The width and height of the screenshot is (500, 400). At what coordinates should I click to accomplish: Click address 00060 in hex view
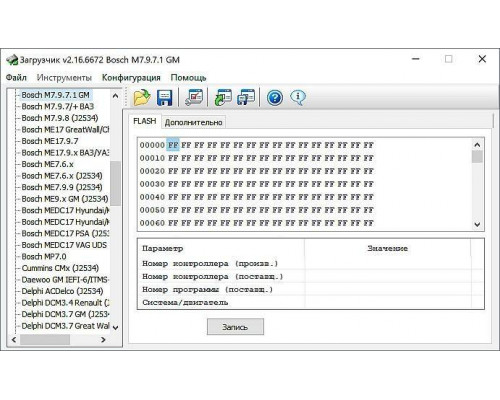pos(152,223)
